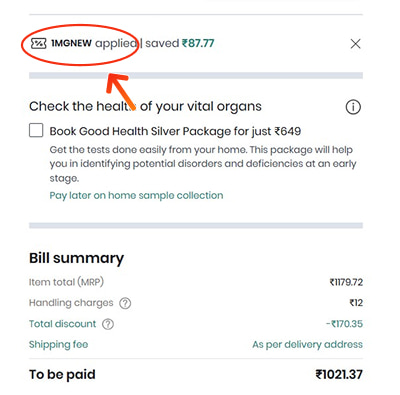
Task: Click the To be paid ₹1021.37 amount
Action: pyautogui.click(x=339, y=374)
